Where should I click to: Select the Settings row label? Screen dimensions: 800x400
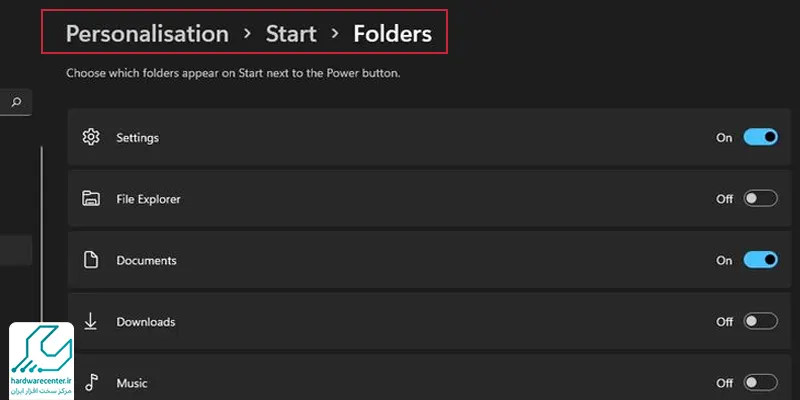137,138
